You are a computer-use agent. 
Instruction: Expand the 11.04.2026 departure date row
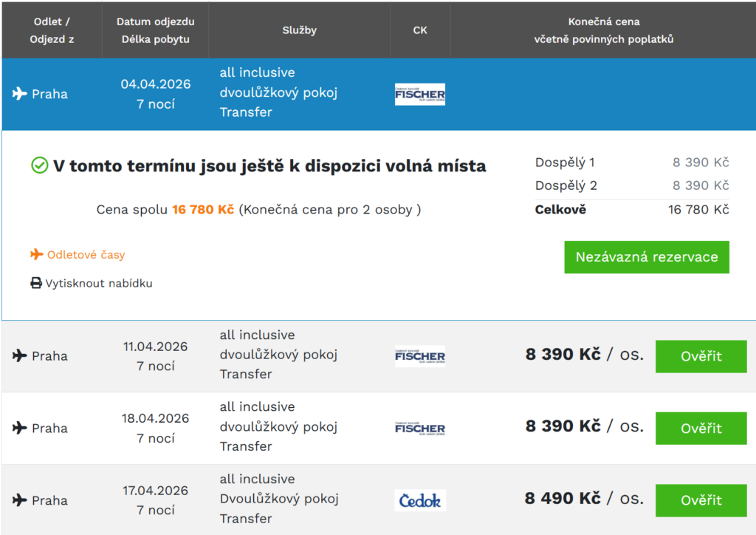pos(155,355)
